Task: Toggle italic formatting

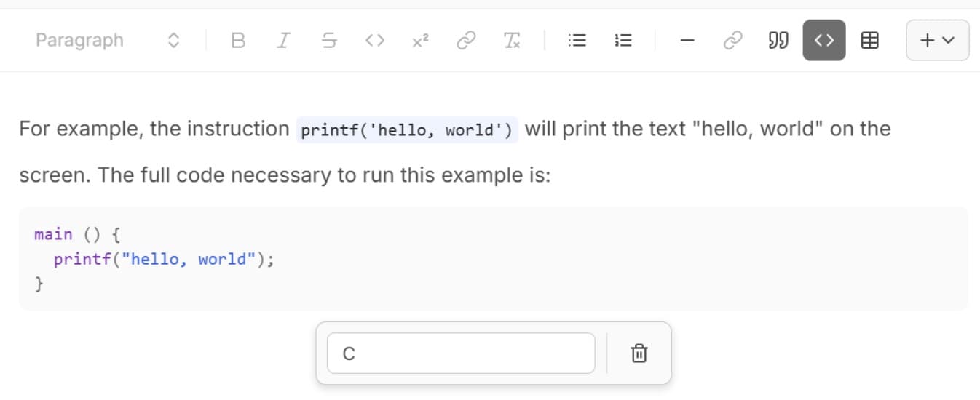Action: (282, 41)
